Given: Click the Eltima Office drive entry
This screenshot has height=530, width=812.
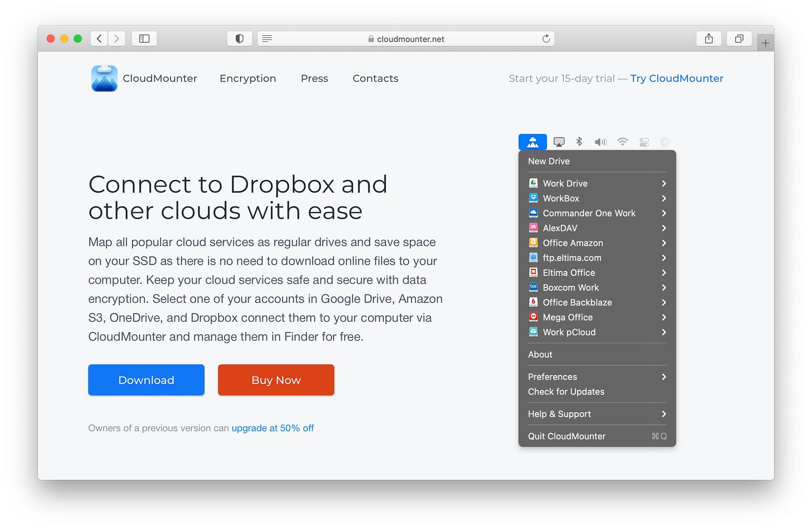Looking at the screenshot, I should 597,273.
